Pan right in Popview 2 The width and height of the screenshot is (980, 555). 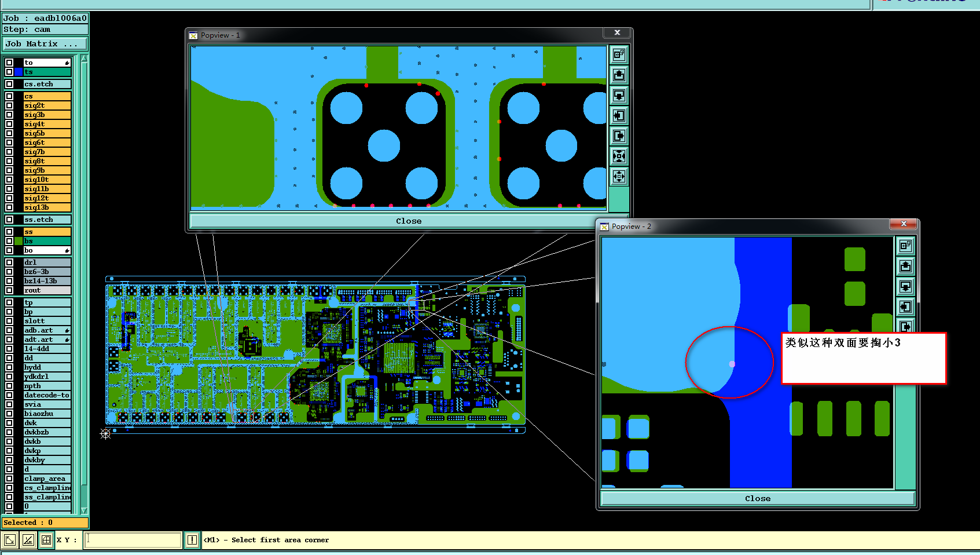pyautogui.click(x=905, y=326)
